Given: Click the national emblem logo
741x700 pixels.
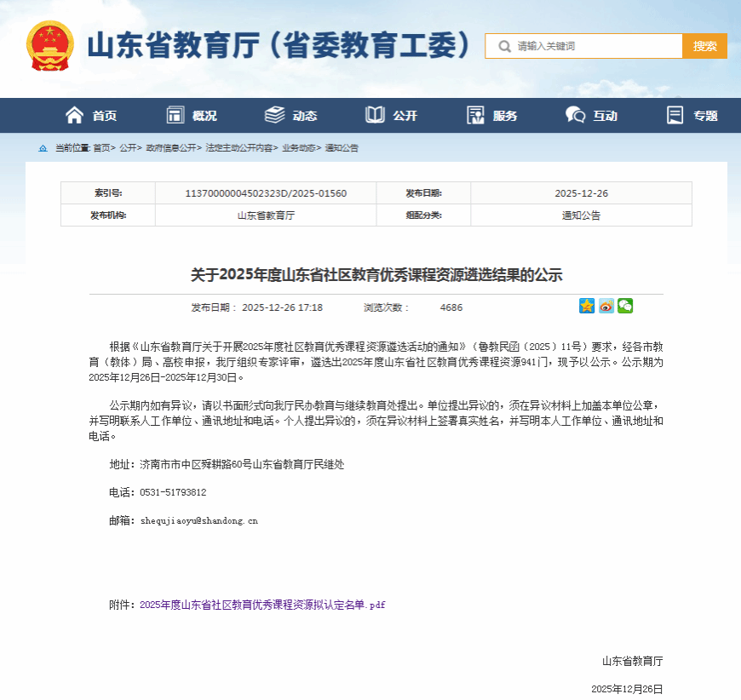Looking at the screenshot, I should coord(50,46).
